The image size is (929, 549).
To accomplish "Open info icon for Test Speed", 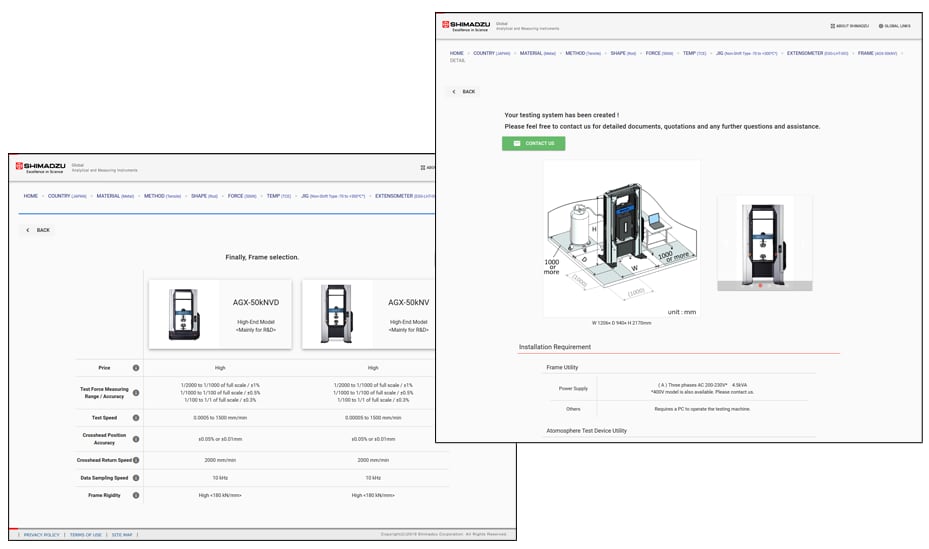I will (136, 418).
